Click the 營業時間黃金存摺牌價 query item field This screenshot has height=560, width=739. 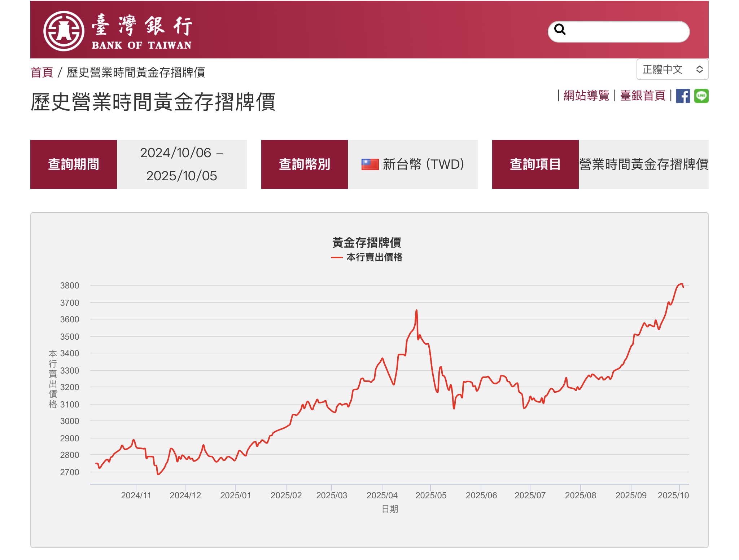[643, 164]
